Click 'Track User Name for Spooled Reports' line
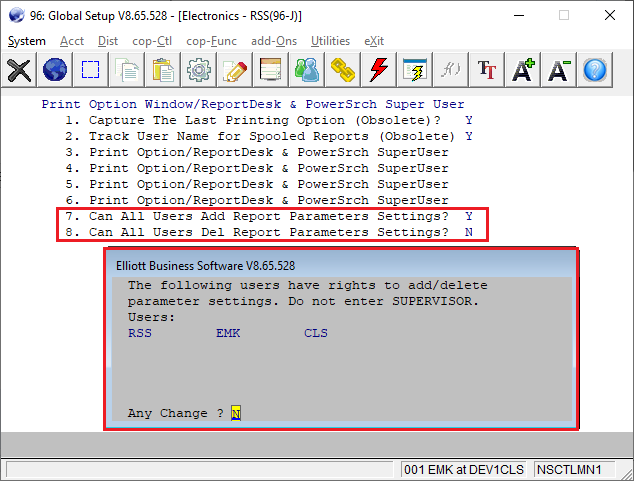The image size is (634, 481). (260, 136)
